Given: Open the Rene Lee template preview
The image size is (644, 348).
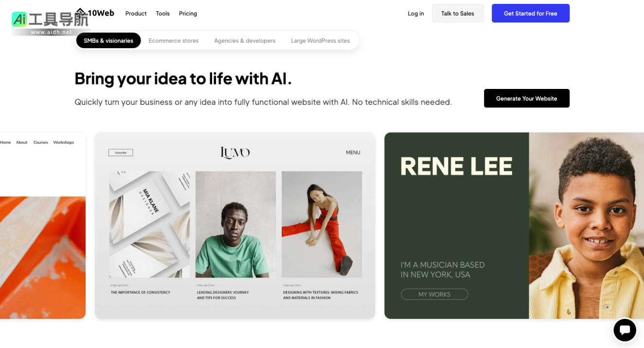Looking at the screenshot, I should (x=514, y=226).
